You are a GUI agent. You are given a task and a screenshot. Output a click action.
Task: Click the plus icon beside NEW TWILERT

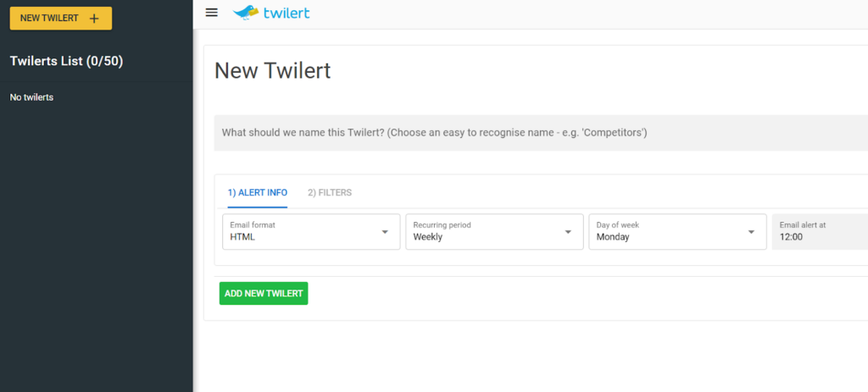(x=94, y=19)
